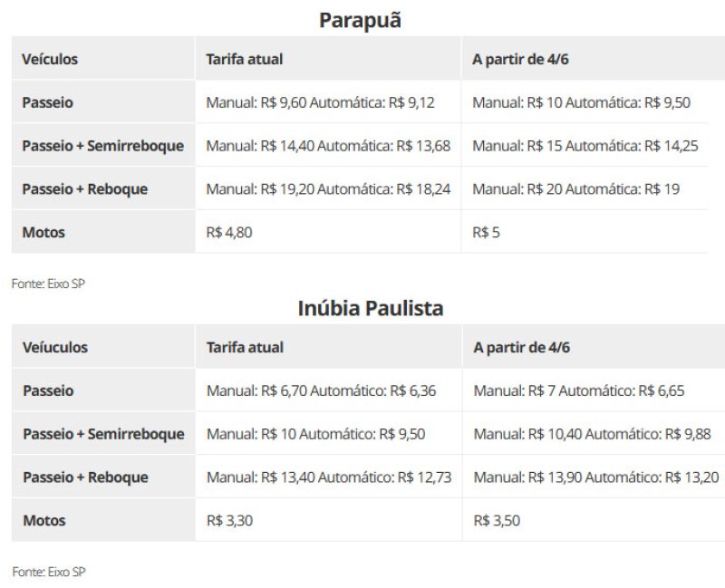Select Passeio label in Inúbia Paulista table
This screenshot has width=725, height=588.
click(48, 390)
